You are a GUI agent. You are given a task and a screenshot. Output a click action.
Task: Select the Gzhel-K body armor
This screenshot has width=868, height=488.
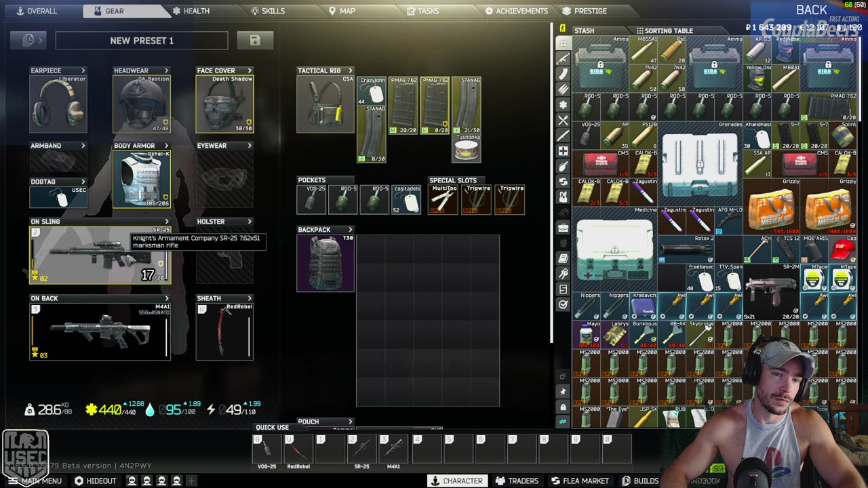click(x=142, y=179)
